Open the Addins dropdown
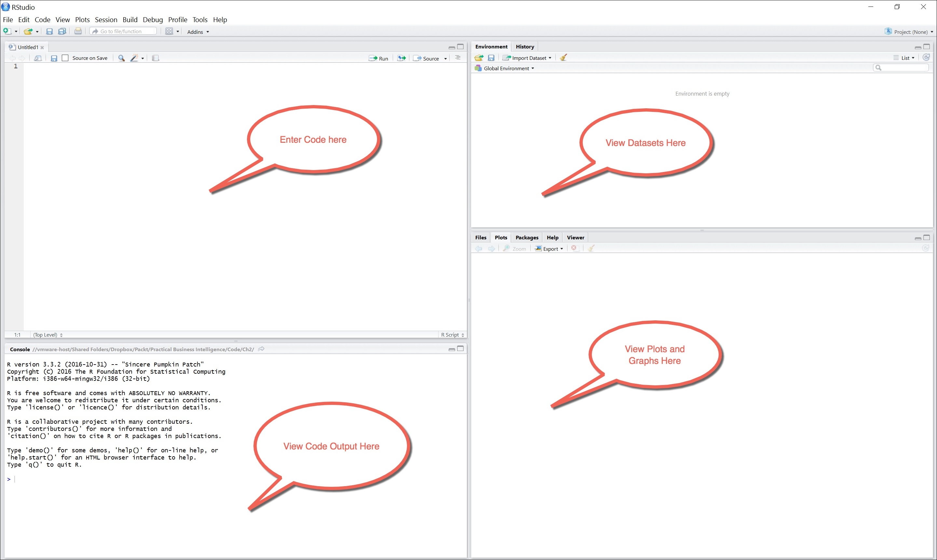937x560 pixels. (x=198, y=32)
